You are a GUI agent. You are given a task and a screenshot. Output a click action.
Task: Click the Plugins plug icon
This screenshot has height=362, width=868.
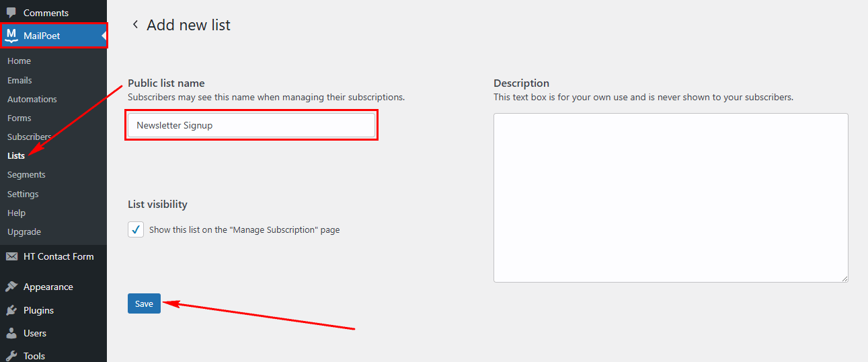point(11,310)
